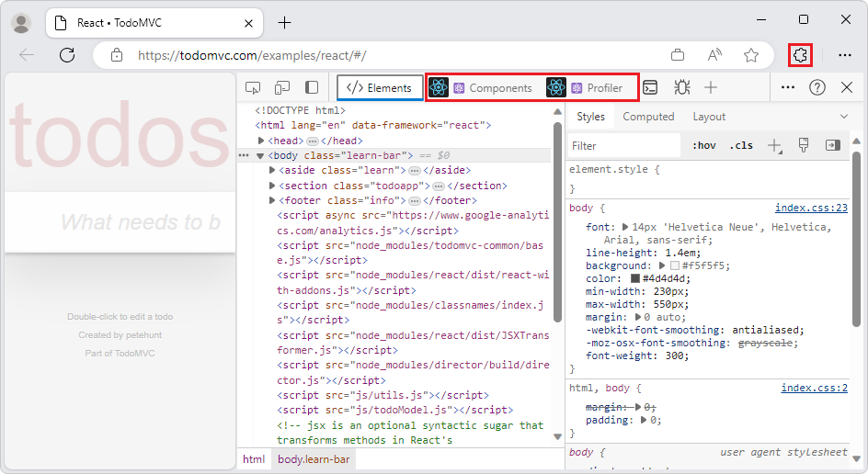Expand the font shorthand property triangle
The image size is (868, 474).
pyautogui.click(x=625, y=227)
